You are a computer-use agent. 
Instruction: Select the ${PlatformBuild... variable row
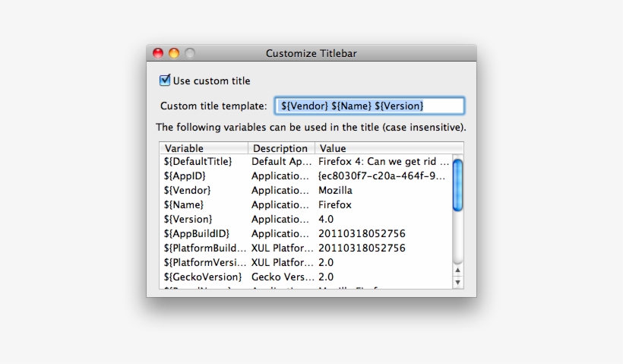point(306,248)
